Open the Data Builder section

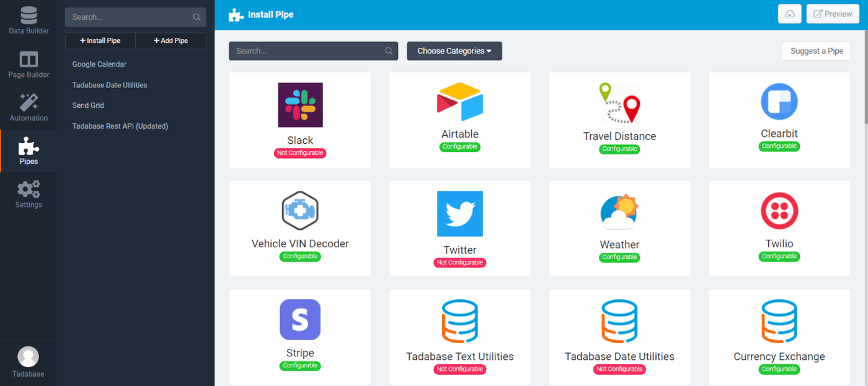click(x=29, y=20)
